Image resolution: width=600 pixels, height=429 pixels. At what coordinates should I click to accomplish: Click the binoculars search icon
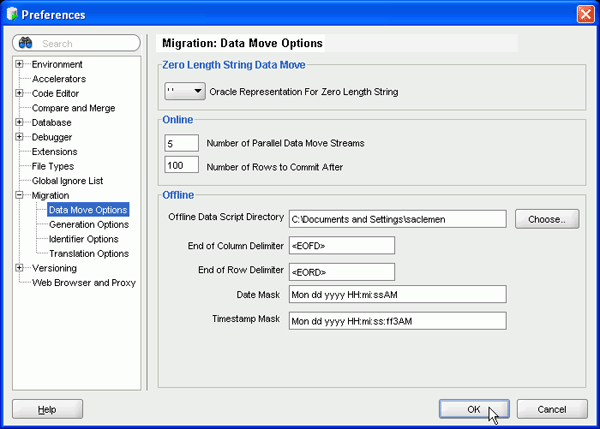tap(25, 43)
